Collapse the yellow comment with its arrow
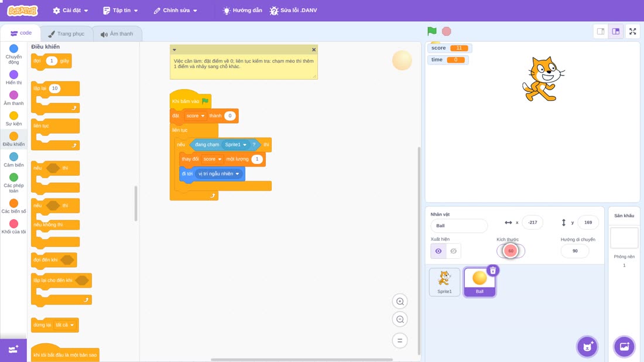The image size is (644, 362). point(174,50)
